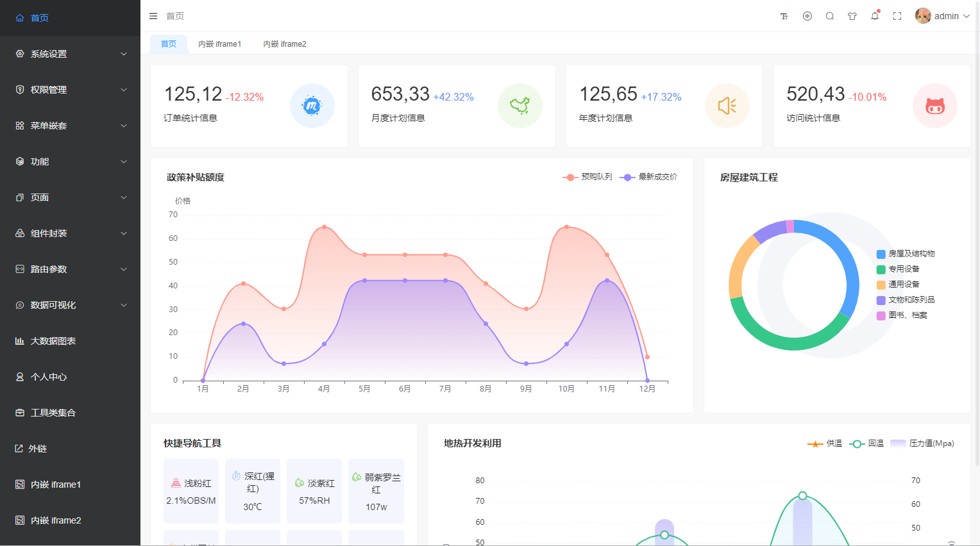Open admin dropdown arrow
Viewport: 980px width, 546px height.
pos(967,17)
